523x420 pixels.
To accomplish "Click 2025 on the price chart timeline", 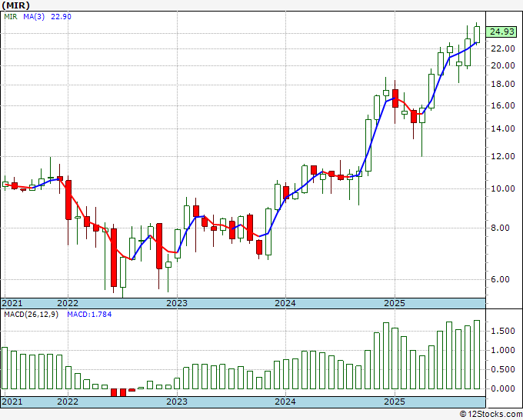I will 395,303.
